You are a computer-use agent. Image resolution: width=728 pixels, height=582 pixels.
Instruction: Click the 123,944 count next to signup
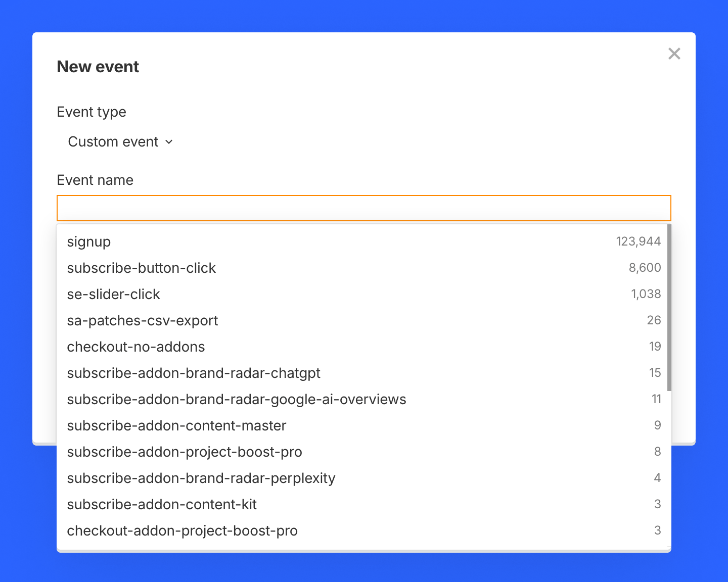[x=638, y=241]
